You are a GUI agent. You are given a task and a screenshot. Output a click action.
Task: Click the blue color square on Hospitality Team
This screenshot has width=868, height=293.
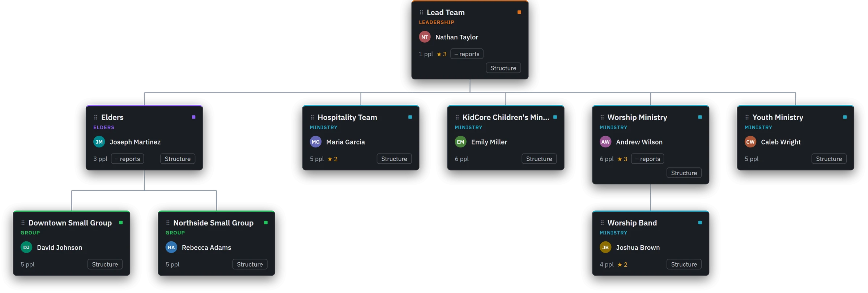(410, 117)
